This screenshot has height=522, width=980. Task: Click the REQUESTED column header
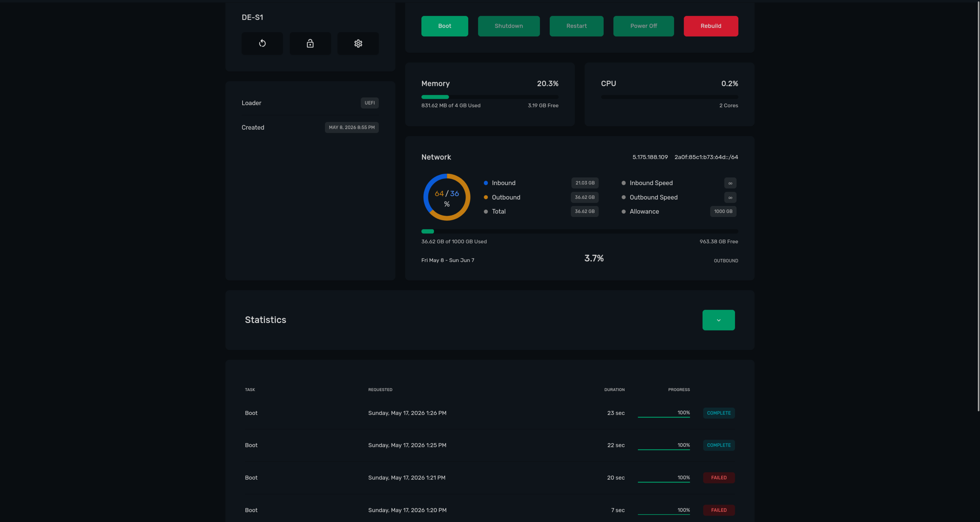tap(380, 389)
